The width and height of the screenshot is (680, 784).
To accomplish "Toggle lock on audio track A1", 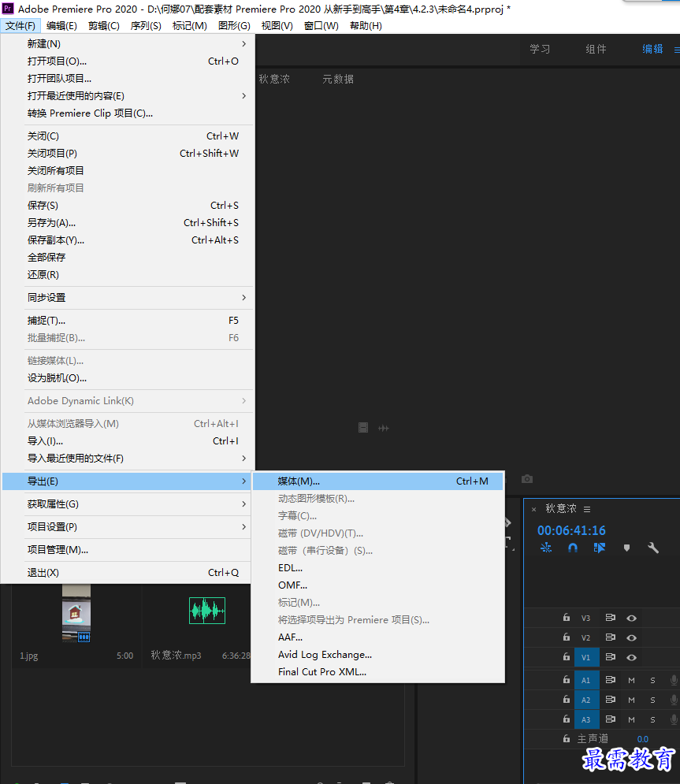I will point(567,679).
